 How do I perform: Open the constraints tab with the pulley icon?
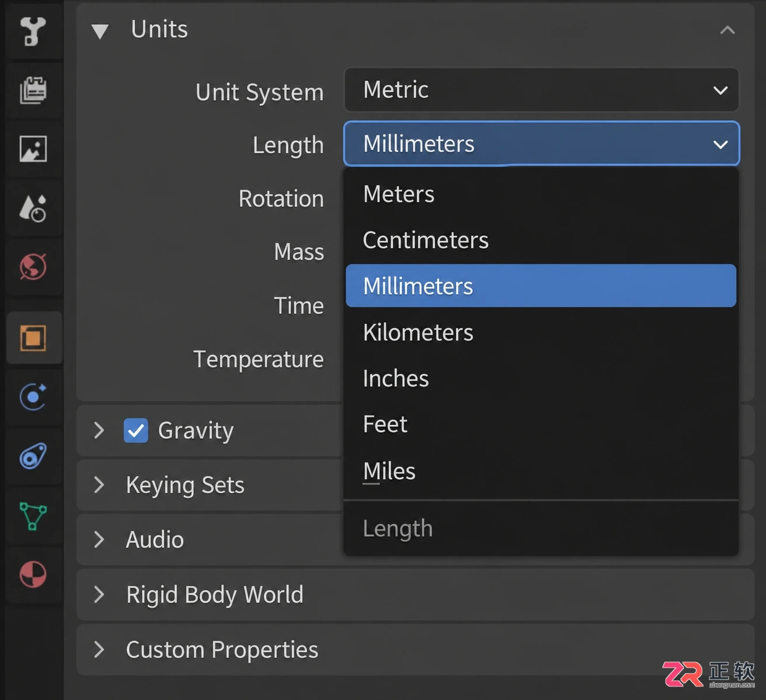[x=33, y=456]
